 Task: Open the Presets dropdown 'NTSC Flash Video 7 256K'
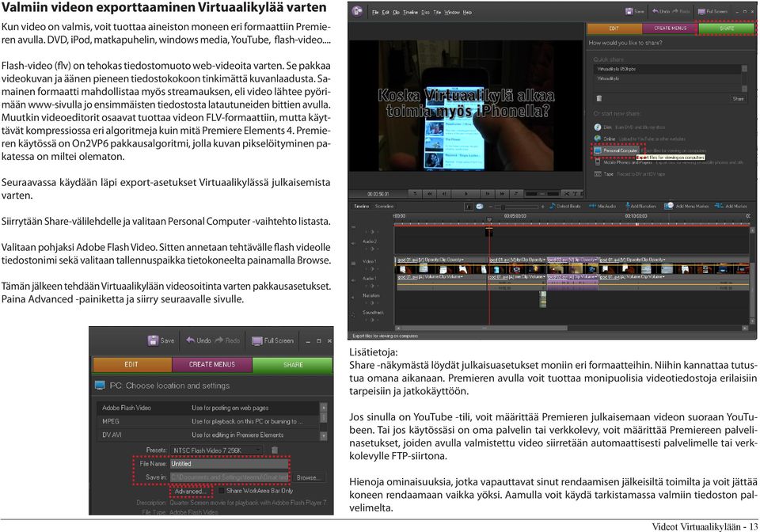click(x=217, y=450)
